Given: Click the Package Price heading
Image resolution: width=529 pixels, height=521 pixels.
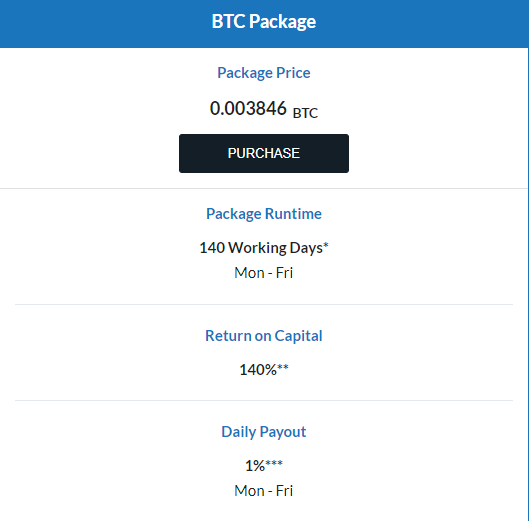Looking at the screenshot, I should pyautogui.click(x=264, y=73).
